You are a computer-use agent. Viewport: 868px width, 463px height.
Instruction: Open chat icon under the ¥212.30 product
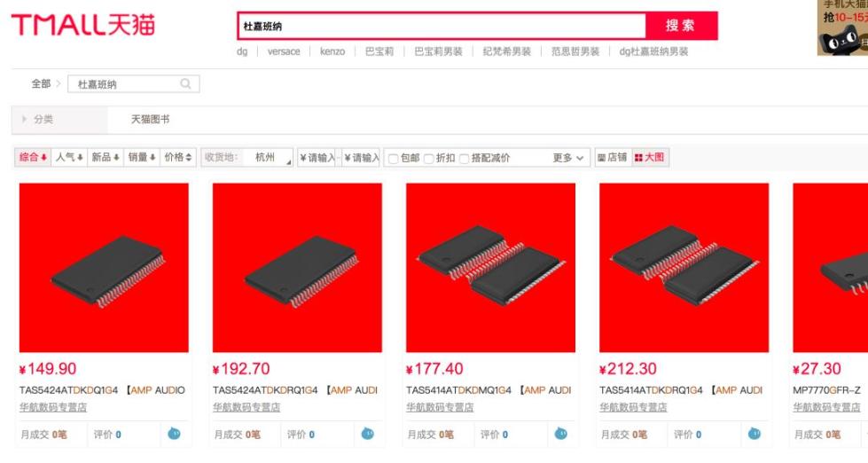[754, 434]
